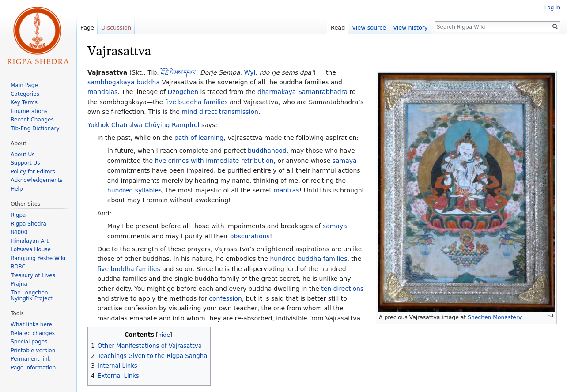Open Special pages
Viewport: 567px width, 392px height.
pyautogui.click(x=29, y=342)
